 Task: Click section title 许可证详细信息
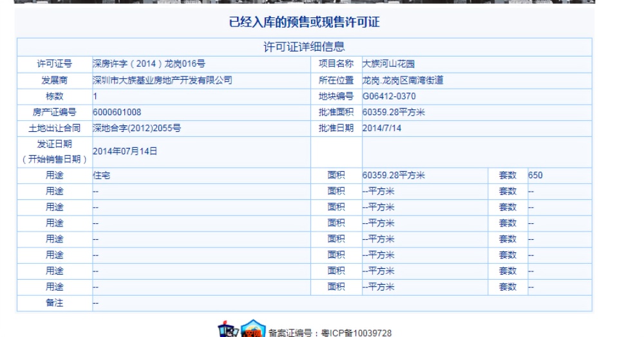click(x=305, y=47)
